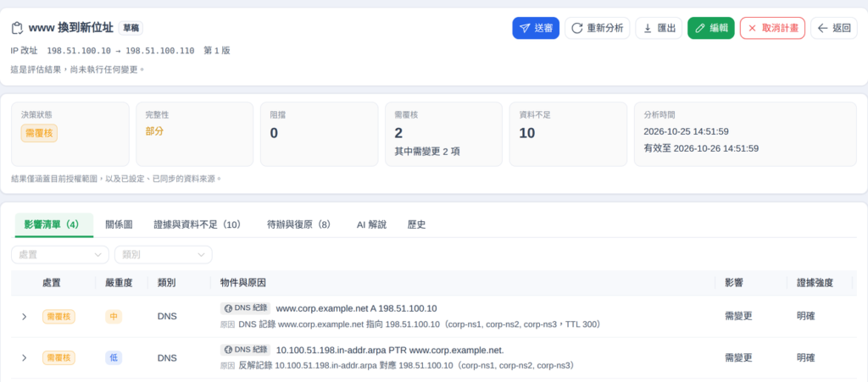The height and width of the screenshot is (382, 868).
Task: Click the 低 severity badge
Action: 114,357
